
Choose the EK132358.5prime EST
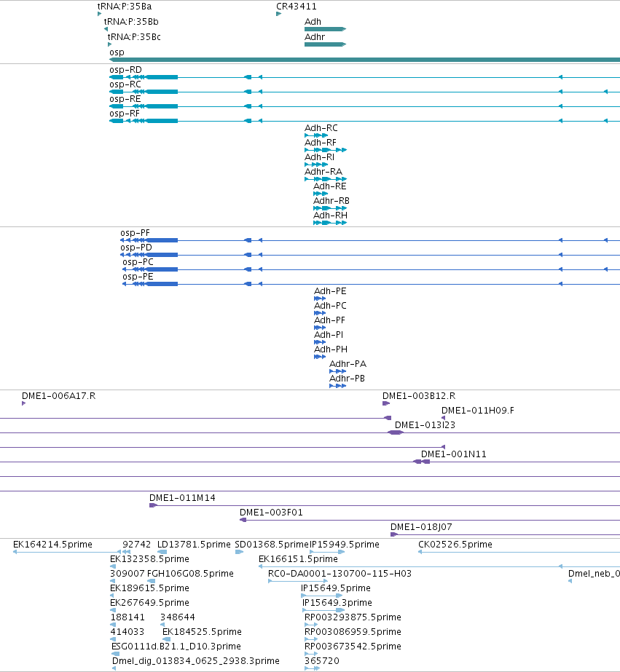[x=149, y=559]
